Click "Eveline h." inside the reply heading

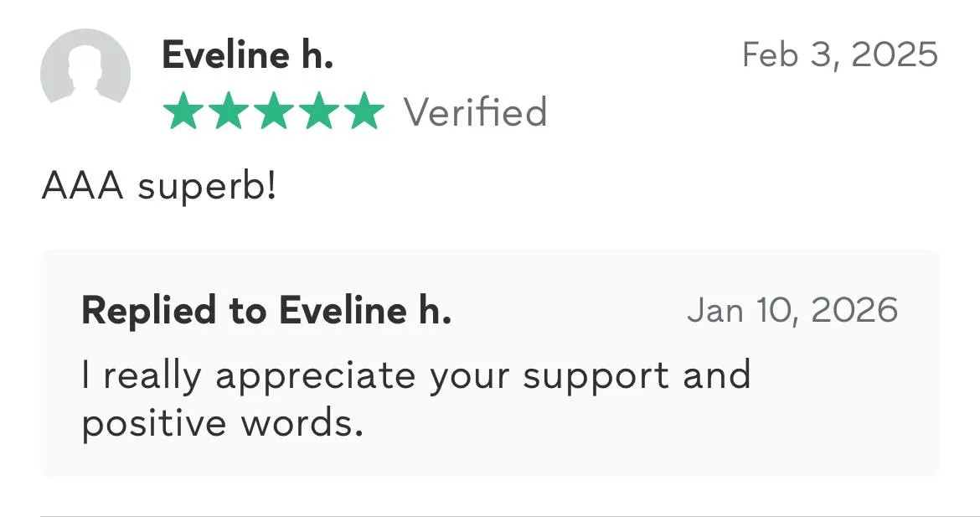click(x=365, y=311)
